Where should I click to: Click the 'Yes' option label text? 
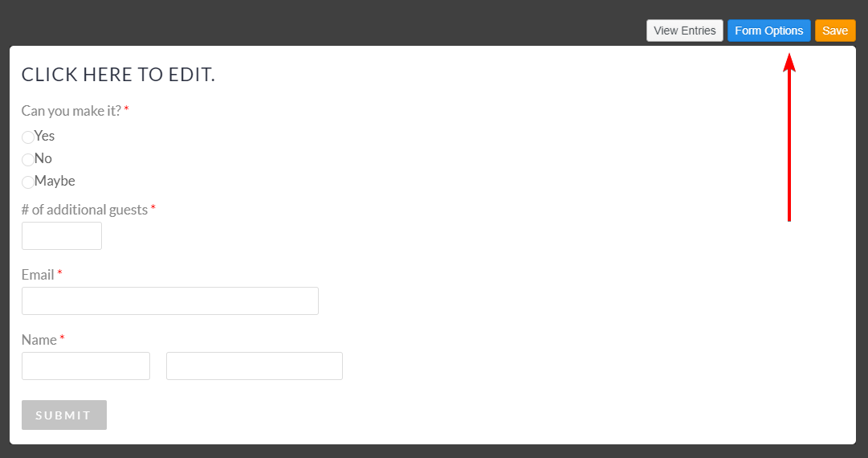coord(45,136)
